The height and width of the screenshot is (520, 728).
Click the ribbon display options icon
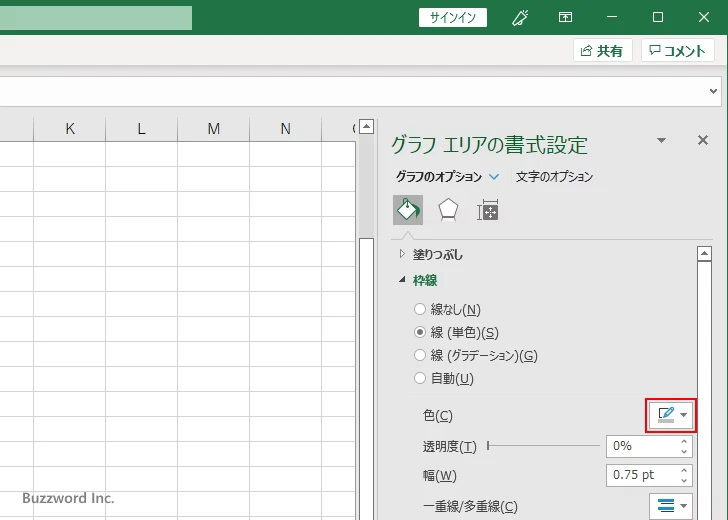(566, 17)
